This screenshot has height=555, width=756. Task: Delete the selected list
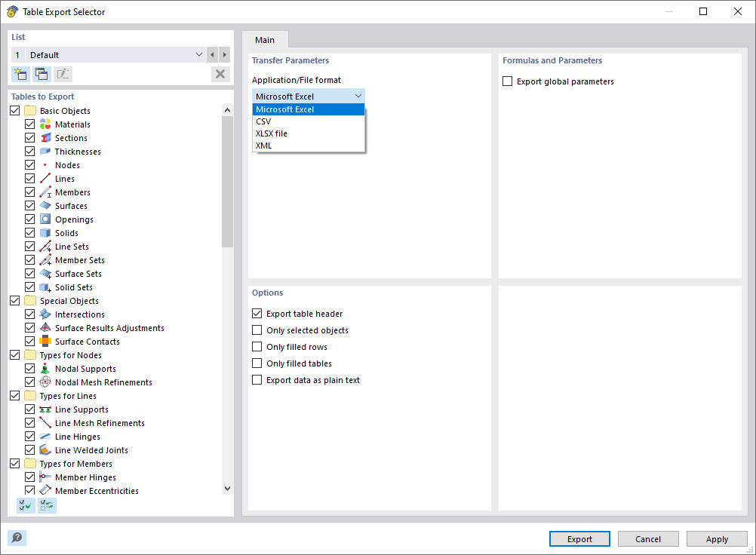[x=220, y=73]
